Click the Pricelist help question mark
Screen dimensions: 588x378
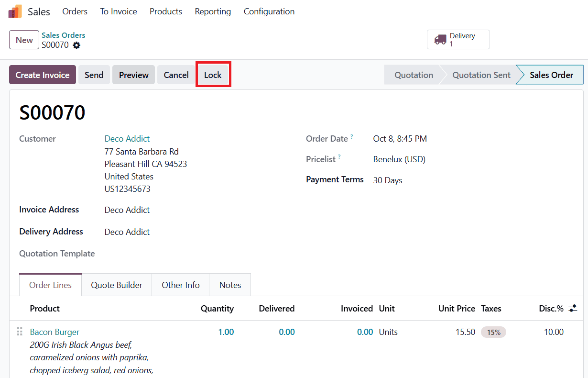pos(339,157)
